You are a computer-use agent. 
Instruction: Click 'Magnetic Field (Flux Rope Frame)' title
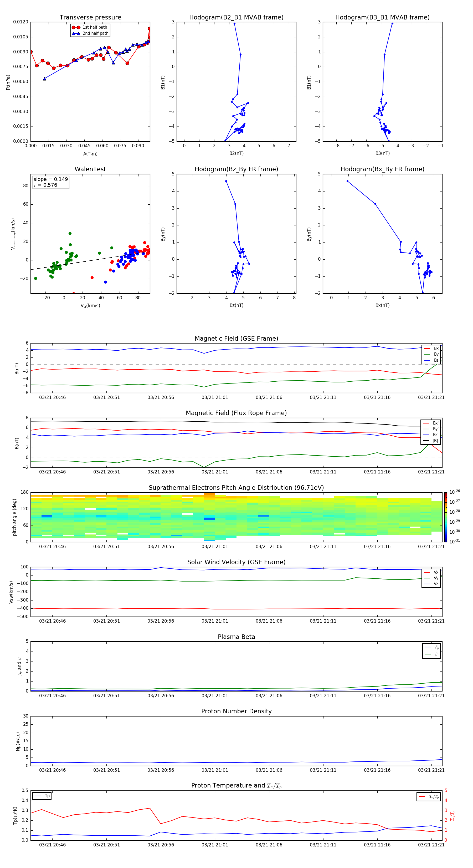click(x=236, y=413)
